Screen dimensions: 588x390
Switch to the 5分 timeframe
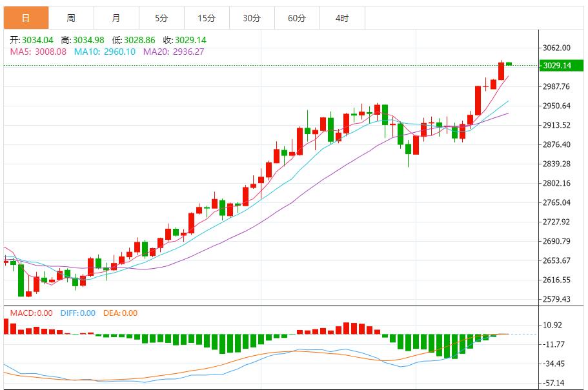[x=161, y=18]
